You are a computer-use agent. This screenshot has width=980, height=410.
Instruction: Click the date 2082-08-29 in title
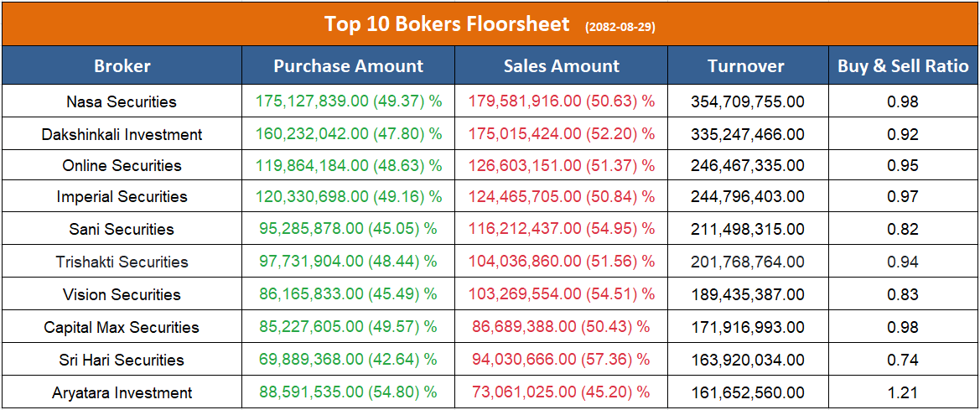(620, 27)
